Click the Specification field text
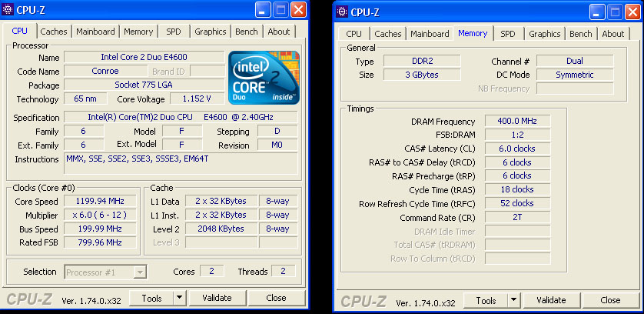The width and height of the screenshot is (644, 314). coord(181,117)
